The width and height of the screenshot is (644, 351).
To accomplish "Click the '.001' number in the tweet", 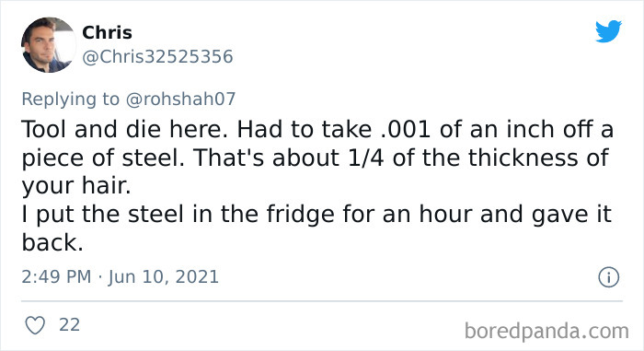I will tap(406, 130).
